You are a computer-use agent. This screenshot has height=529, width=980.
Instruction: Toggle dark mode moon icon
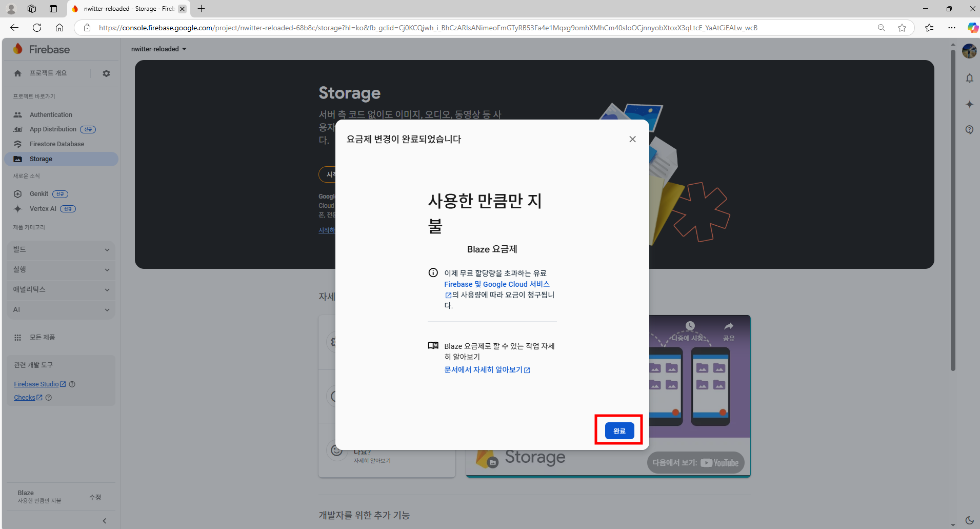[x=969, y=520]
